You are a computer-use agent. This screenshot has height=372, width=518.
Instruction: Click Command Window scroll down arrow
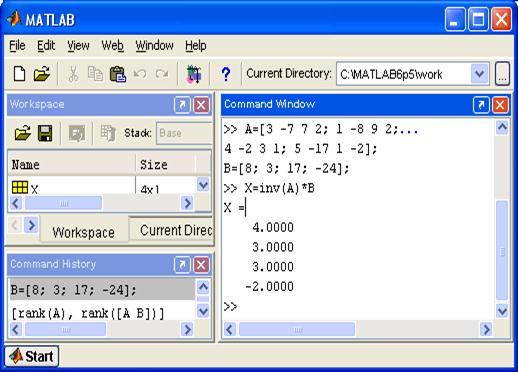[502, 311]
